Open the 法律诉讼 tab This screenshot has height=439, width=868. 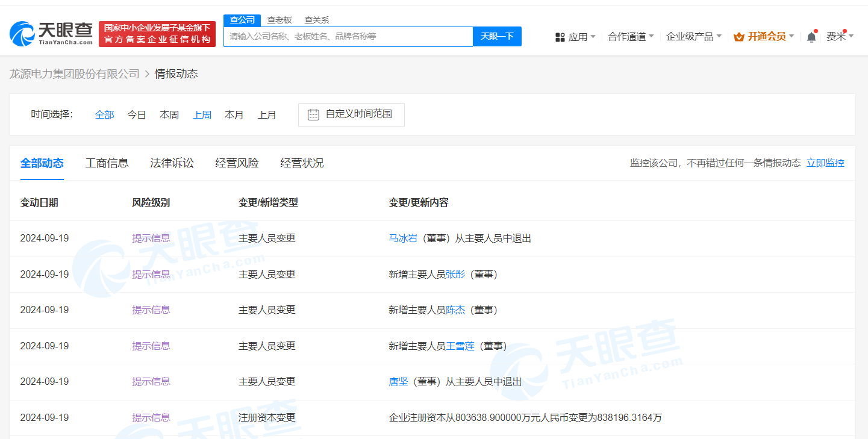pyautogui.click(x=172, y=163)
